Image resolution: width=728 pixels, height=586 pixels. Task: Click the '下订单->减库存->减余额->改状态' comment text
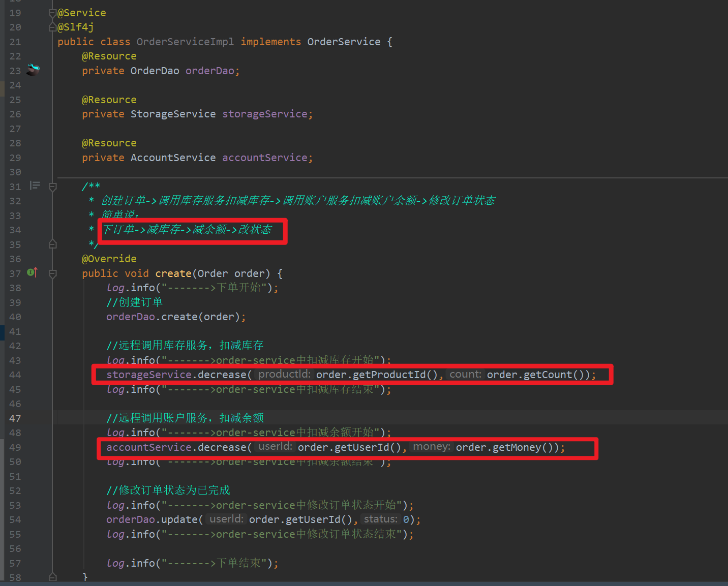coord(187,230)
